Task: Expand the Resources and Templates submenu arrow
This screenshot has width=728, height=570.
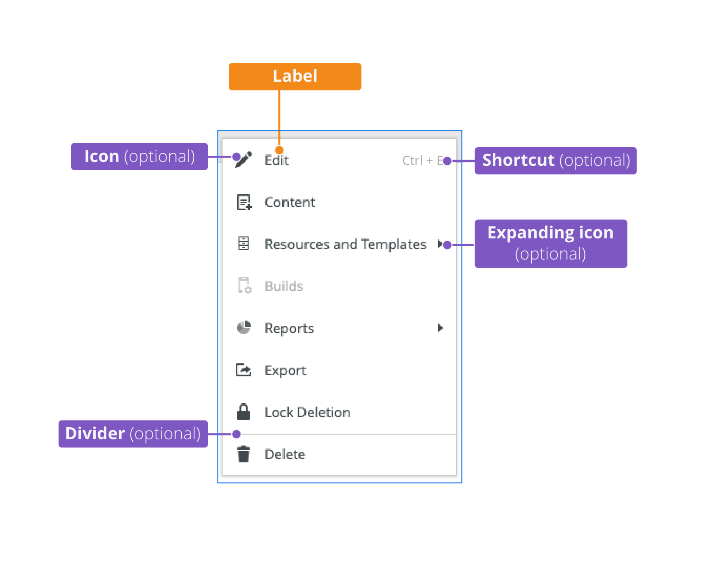Action: click(x=440, y=244)
